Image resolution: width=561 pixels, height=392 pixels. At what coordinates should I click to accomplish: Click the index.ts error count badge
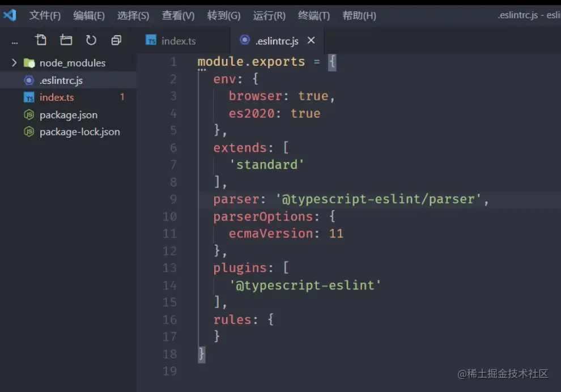(x=122, y=97)
